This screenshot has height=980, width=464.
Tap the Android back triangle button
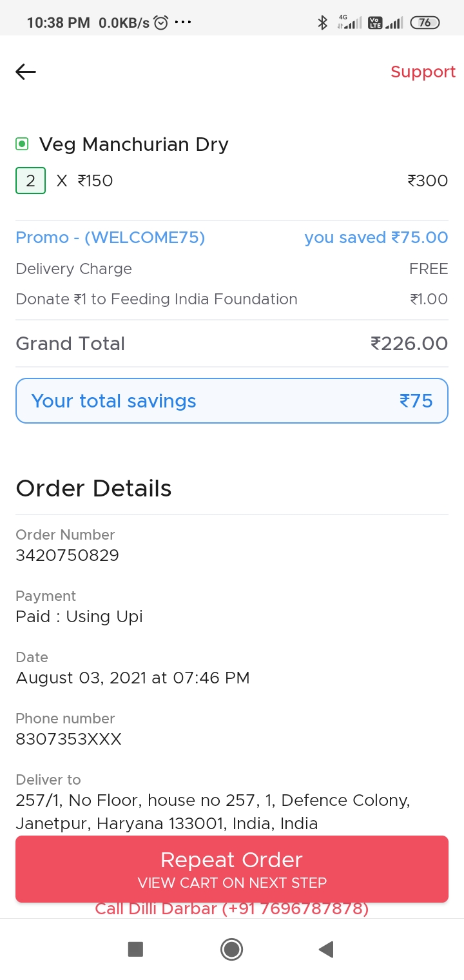point(326,949)
